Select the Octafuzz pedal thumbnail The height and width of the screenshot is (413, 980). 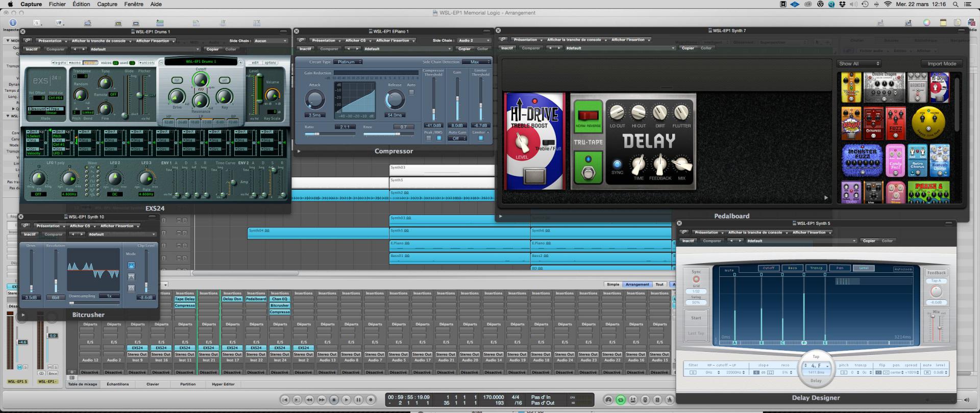(873, 123)
